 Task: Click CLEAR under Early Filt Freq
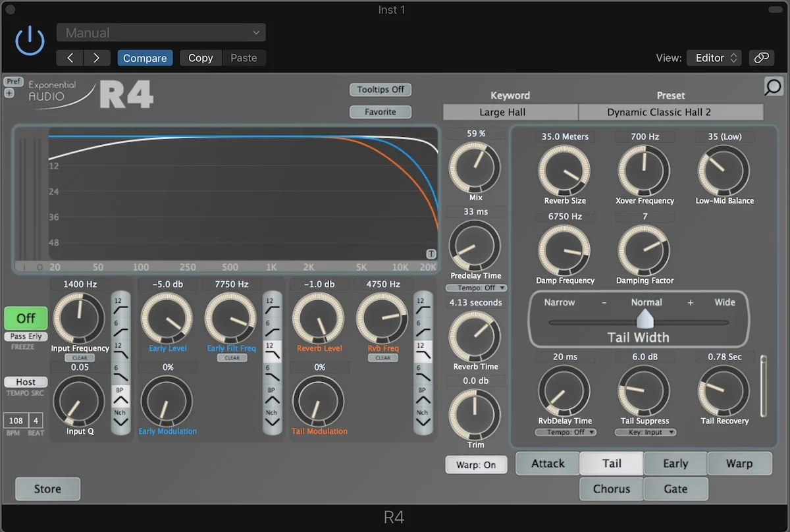click(x=232, y=358)
